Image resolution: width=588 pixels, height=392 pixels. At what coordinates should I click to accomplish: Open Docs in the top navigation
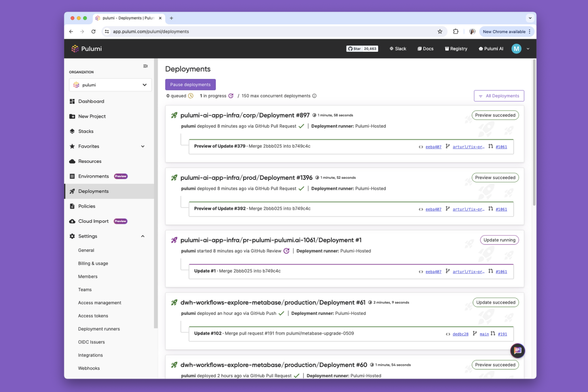point(425,48)
